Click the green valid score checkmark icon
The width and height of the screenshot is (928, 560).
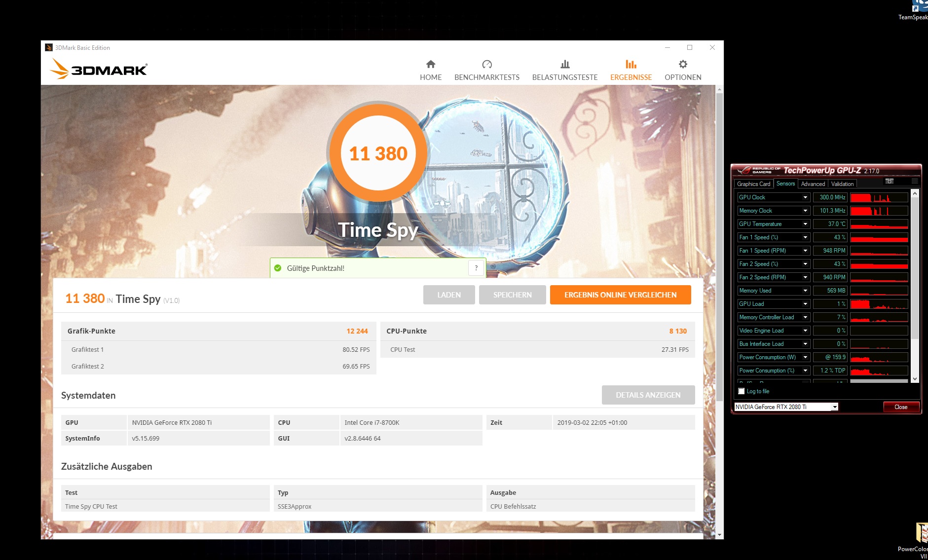tap(278, 268)
